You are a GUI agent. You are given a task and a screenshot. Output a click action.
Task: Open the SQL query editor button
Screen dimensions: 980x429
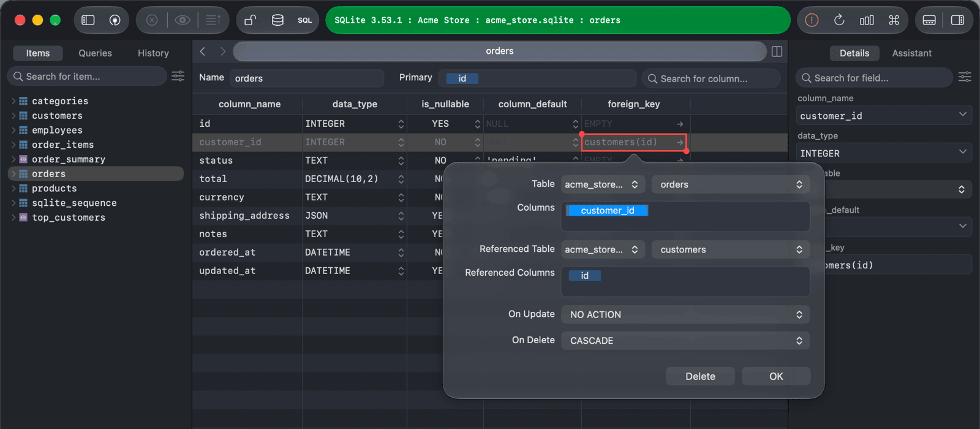point(305,20)
